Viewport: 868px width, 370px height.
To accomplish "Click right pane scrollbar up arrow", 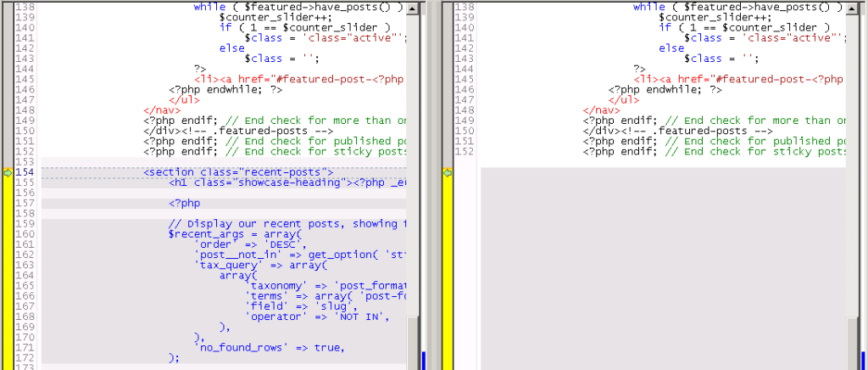I will tap(851, 8).
